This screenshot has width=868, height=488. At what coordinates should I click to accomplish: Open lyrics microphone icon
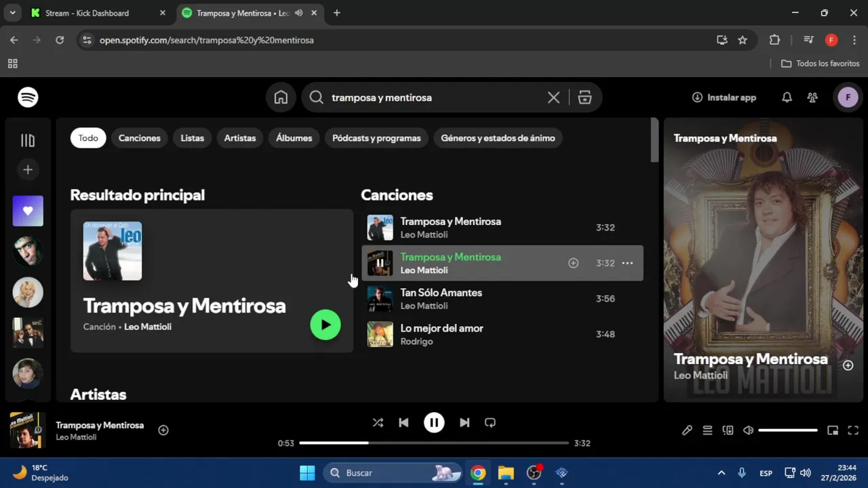(x=687, y=430)
